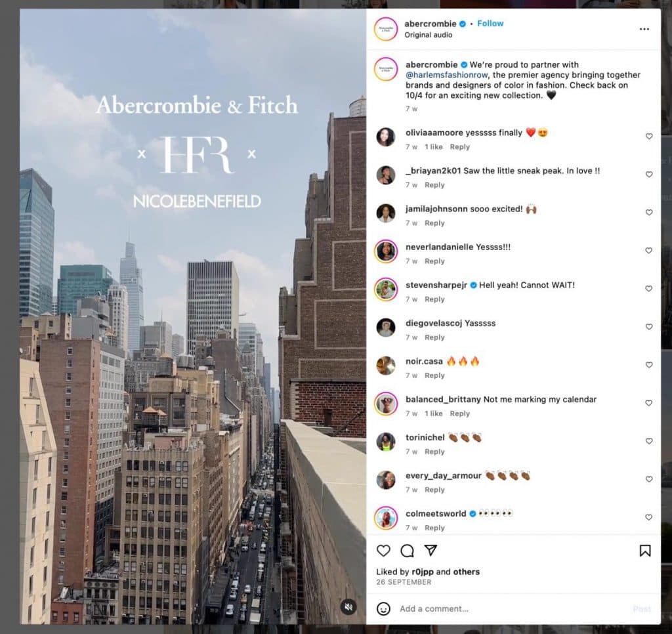Image resolution: width=672 pixels, height=634 pixels.
Task: Like colmeetsworld's comment heart
Action: pyautogui.click(x=649, y=517)
